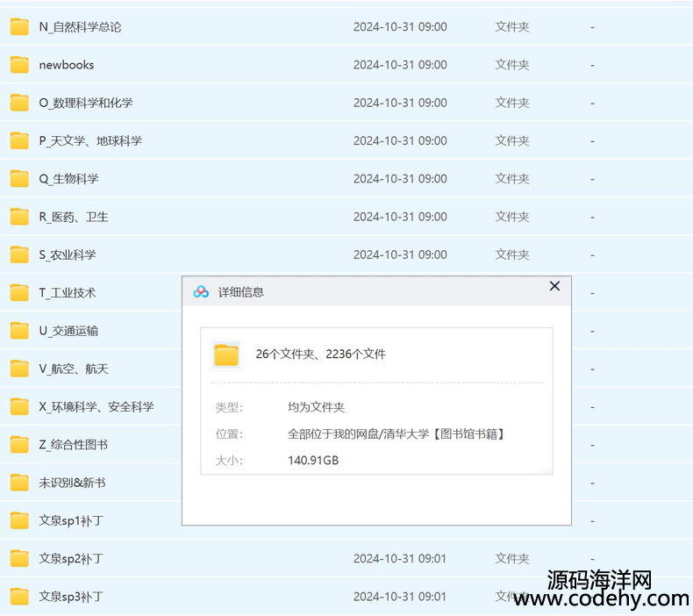This screenshot has height=616, width=693.
Task: Click 文件夹 type in 文泉sp2补丁 row
Action: point(512,559)
